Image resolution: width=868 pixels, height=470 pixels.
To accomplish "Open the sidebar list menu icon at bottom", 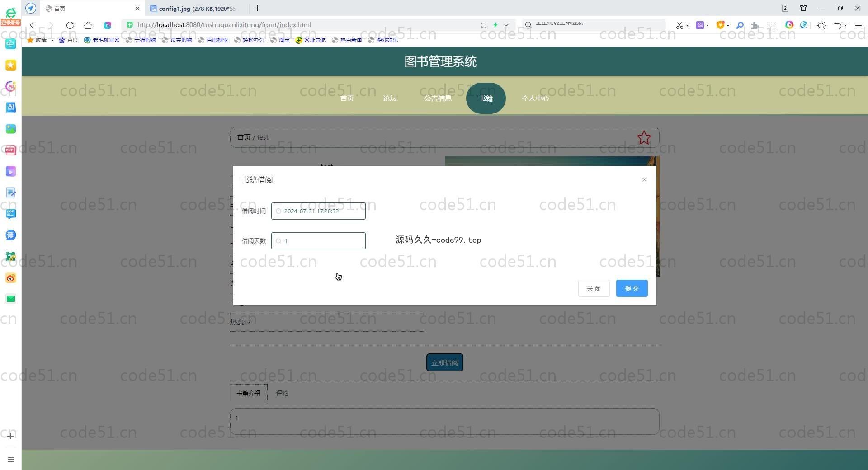I will (10, 460).
